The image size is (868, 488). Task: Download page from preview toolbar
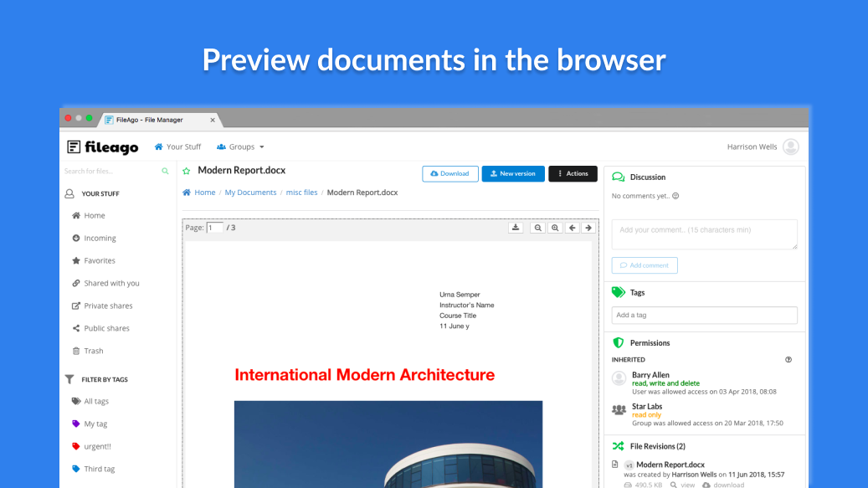click(x=516, y=228)
